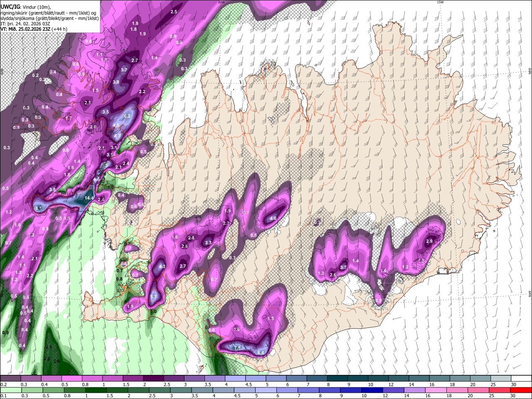
Task: Pick the pale green swatch above legend label 0.1
Action: tap(10, 390)
